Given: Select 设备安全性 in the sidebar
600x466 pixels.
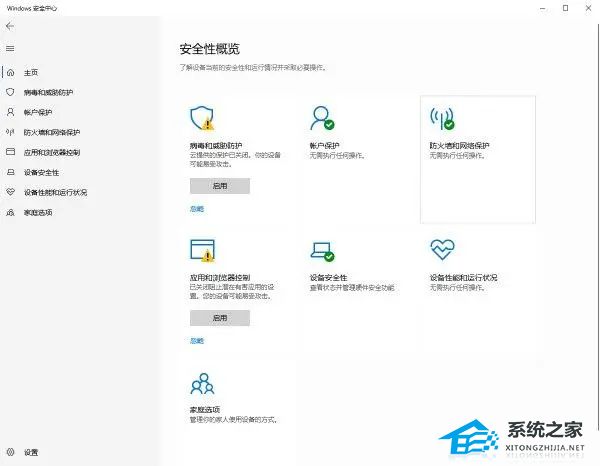Looking at the screenshot, I should coord(41,173).
